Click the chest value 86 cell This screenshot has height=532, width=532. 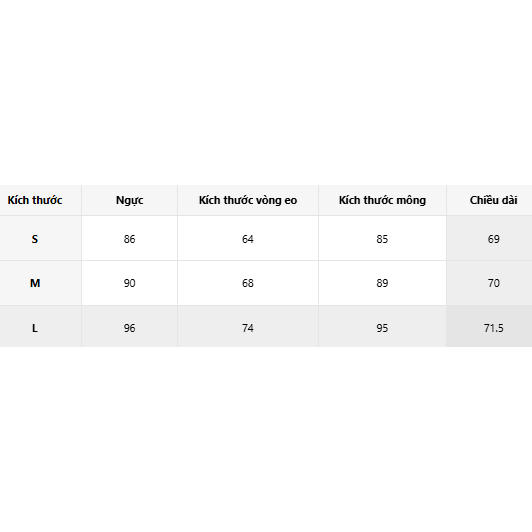[x=129, y=239]
